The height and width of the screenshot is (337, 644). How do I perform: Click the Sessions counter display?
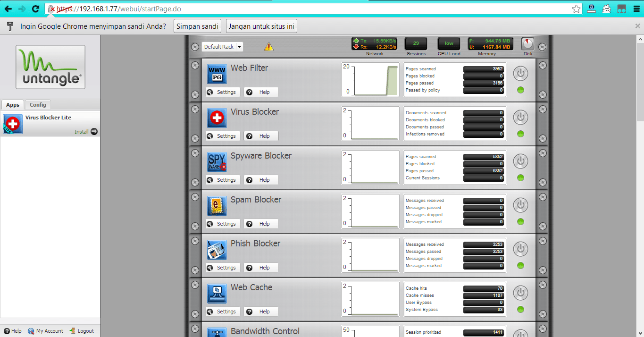click(x=416, y=43)
